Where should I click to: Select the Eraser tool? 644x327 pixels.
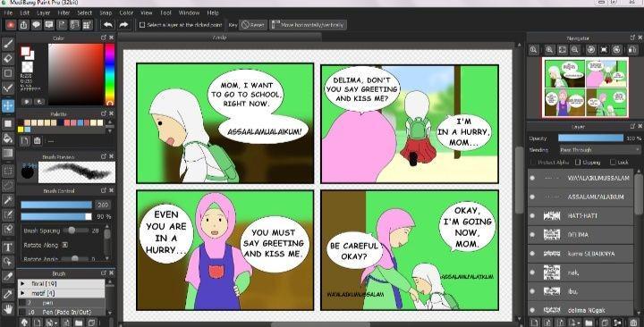(x=8, y=59)
